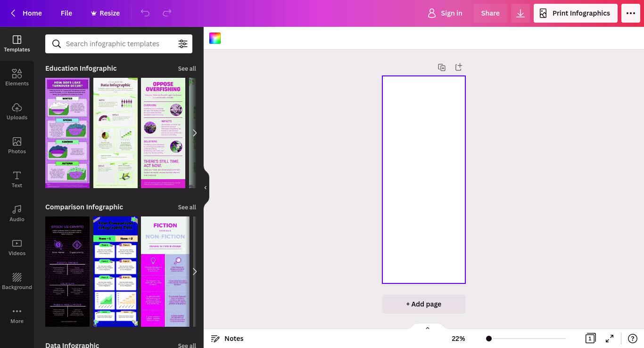Open the Background sidebar panel
Screen dimensions: 644x348
pyautogui.click(x=17, y=281)
